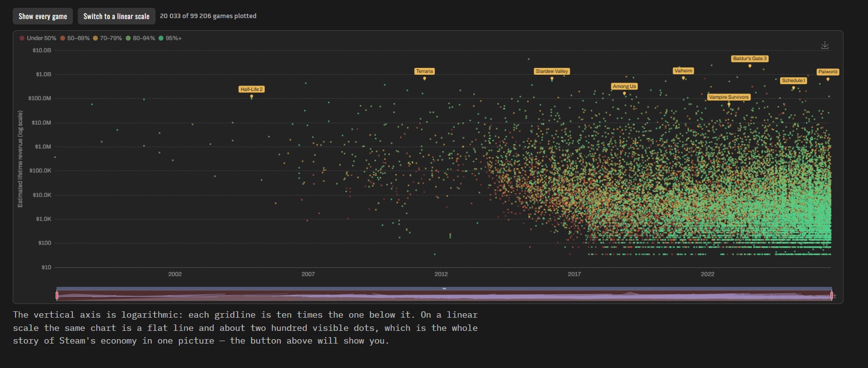Click the '20 033 of 99 206 games plotted' text

(208, 16)
